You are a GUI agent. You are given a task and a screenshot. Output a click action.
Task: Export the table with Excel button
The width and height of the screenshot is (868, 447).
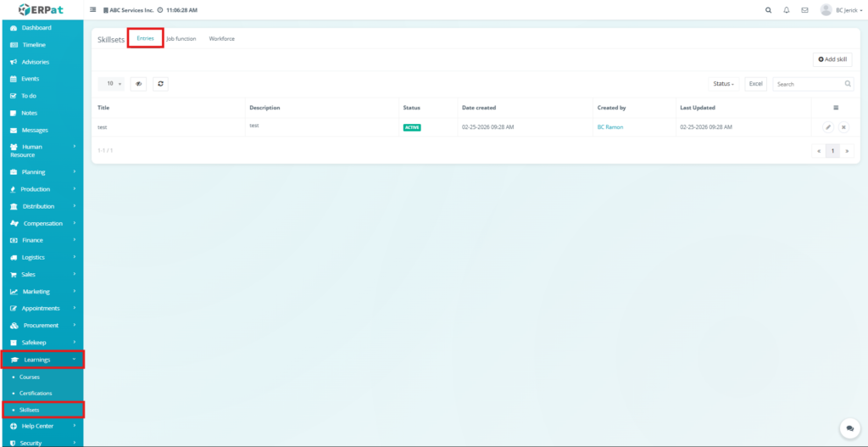click(756, 84)
